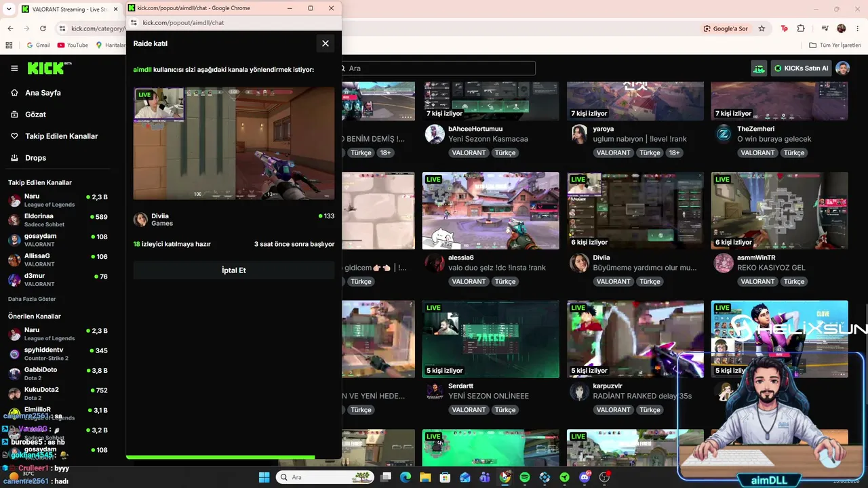
Task: Open the Chrome profile avatar
Action: pos(842,28)
